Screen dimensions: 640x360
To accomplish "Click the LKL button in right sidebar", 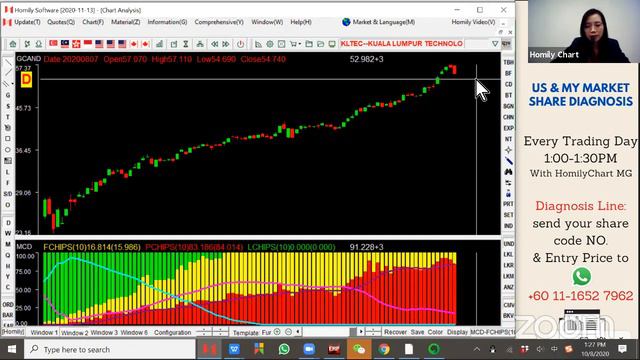I will [509, 254].
